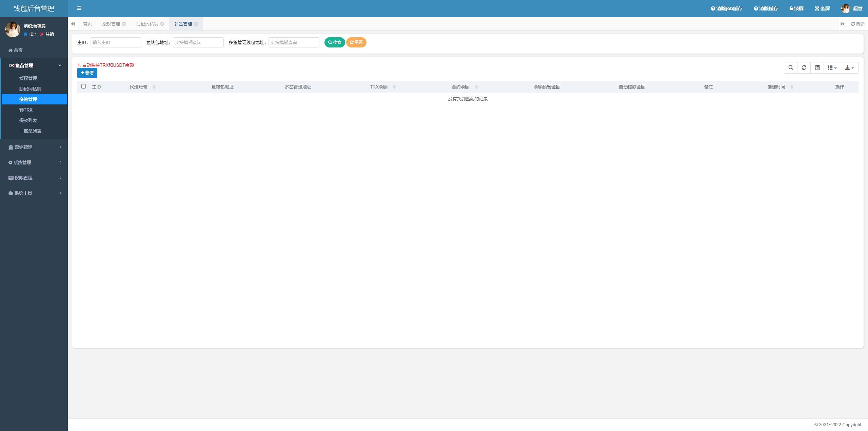Viewport: 868px width, 431px height.
Task: Open the export data dropdown
Action: (849, 68)
